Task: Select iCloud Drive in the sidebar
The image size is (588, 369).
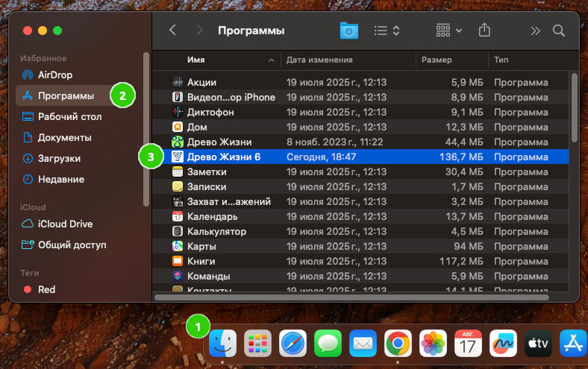Action: [x=65, y=224]
